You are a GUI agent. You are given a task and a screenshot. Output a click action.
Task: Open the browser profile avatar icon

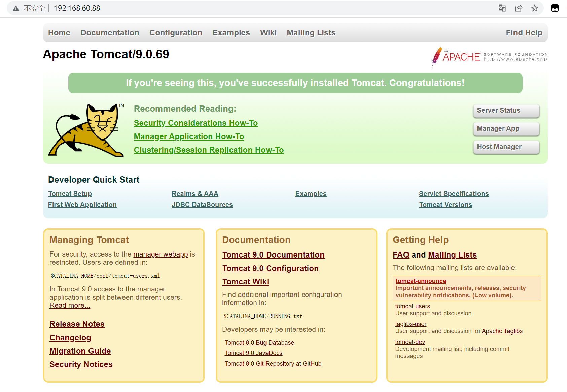point(555,8)
